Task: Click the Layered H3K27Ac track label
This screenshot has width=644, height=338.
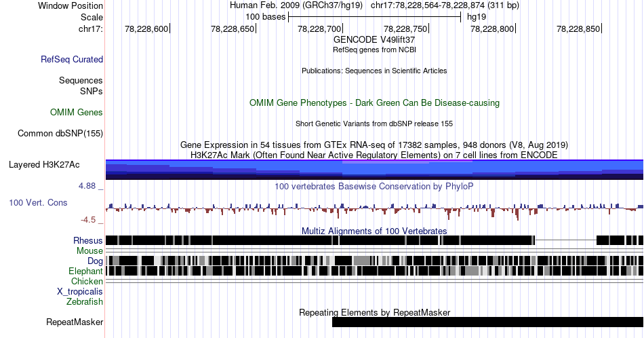Action: [x=44, y=164]
